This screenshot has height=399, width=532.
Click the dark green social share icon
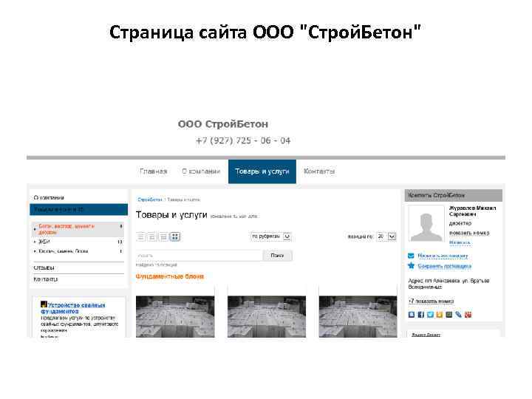pos(449,315)
